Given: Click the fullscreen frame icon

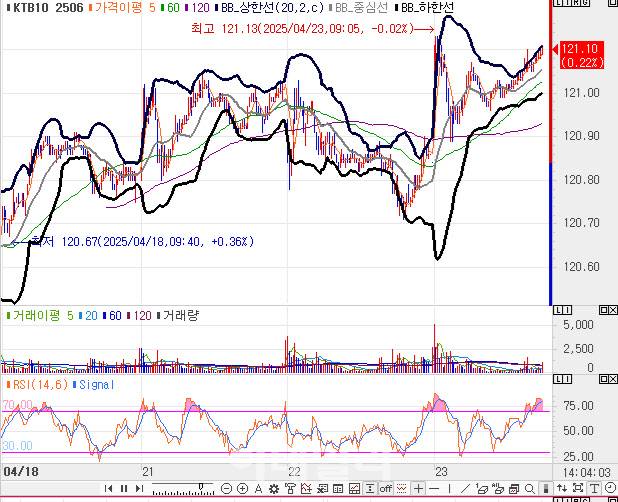Looking at the screenshot, I should 578,489.
